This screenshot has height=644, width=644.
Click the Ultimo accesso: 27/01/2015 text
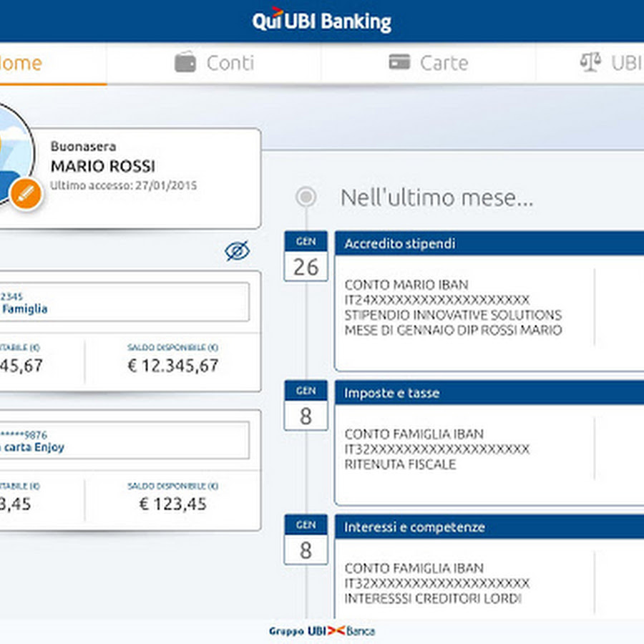coord(124,185)
